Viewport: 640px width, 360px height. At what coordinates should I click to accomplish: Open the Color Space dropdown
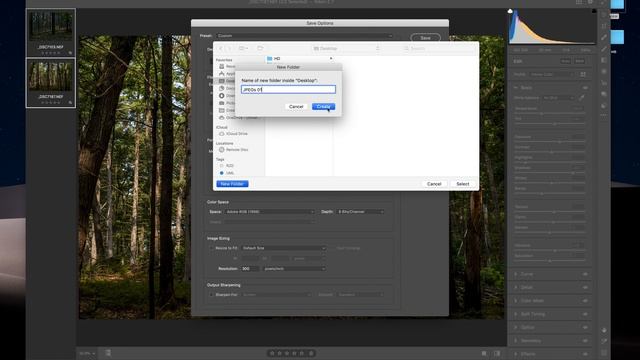tap(270, 212)
